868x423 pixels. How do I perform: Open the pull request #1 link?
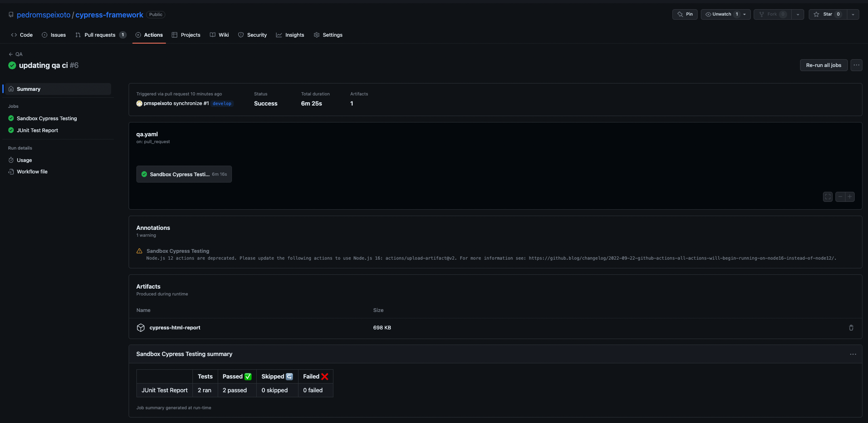(x=206, y=103)
